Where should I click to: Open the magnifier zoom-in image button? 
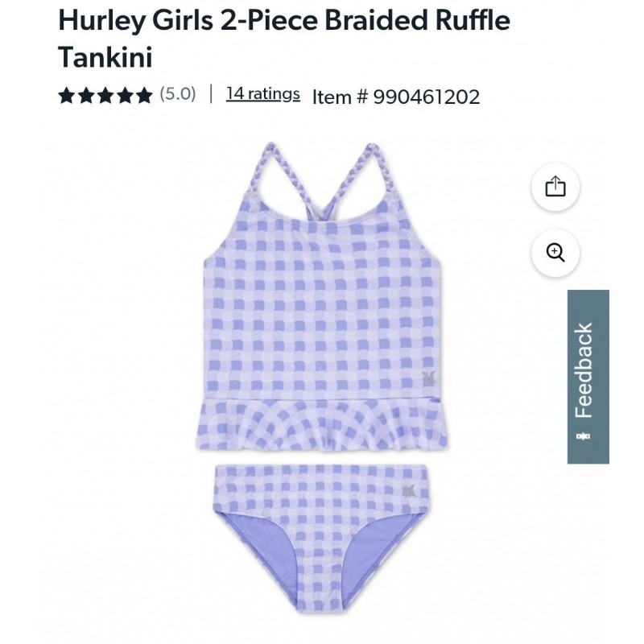pos(555,253)
